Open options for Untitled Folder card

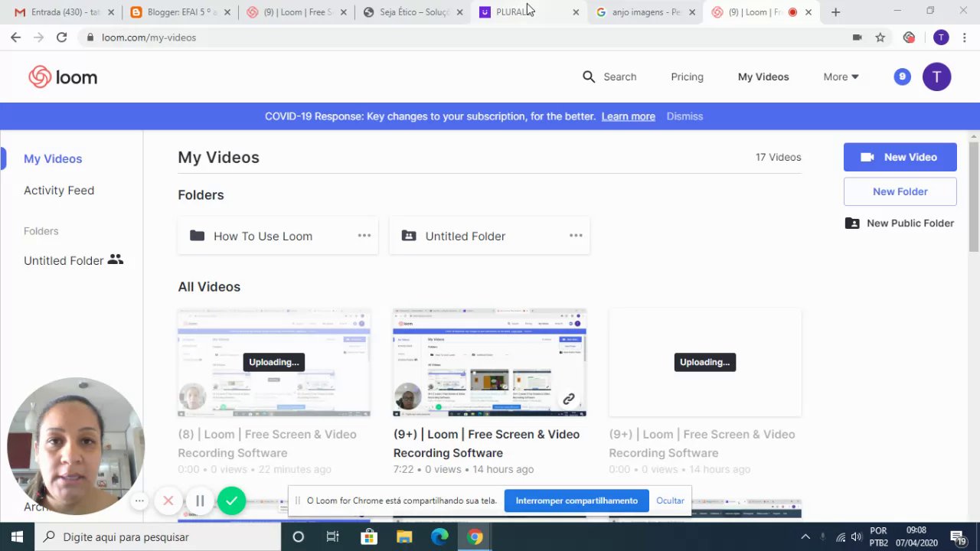click(576, 236)
